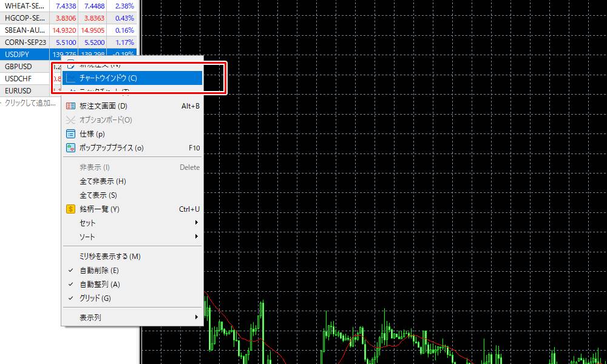607x364 pixels.
Task: Click the 板注文画面 depth of market icon
Action: 70,106
